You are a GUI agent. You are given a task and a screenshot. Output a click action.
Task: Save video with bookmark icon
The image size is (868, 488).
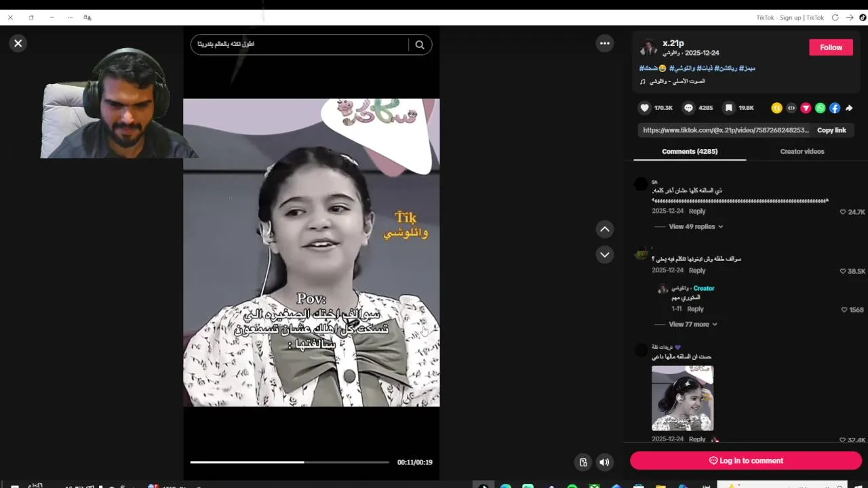[728, 108]
